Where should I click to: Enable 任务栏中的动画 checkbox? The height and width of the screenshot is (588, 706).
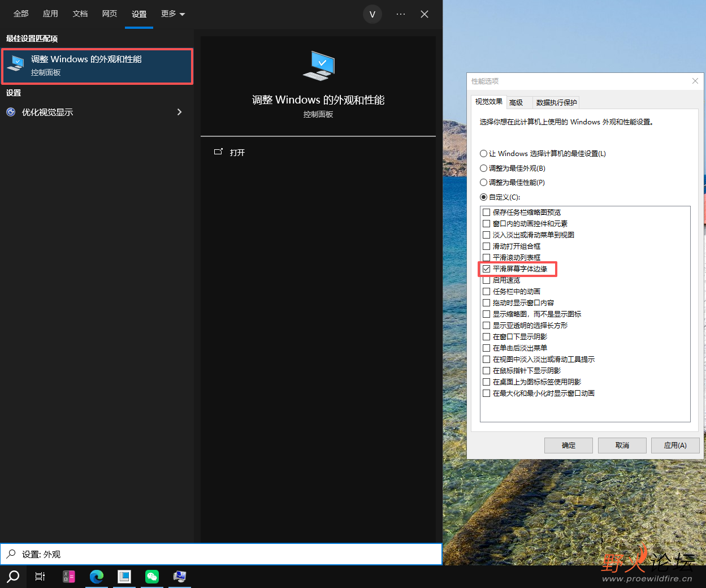coord(486,291)
